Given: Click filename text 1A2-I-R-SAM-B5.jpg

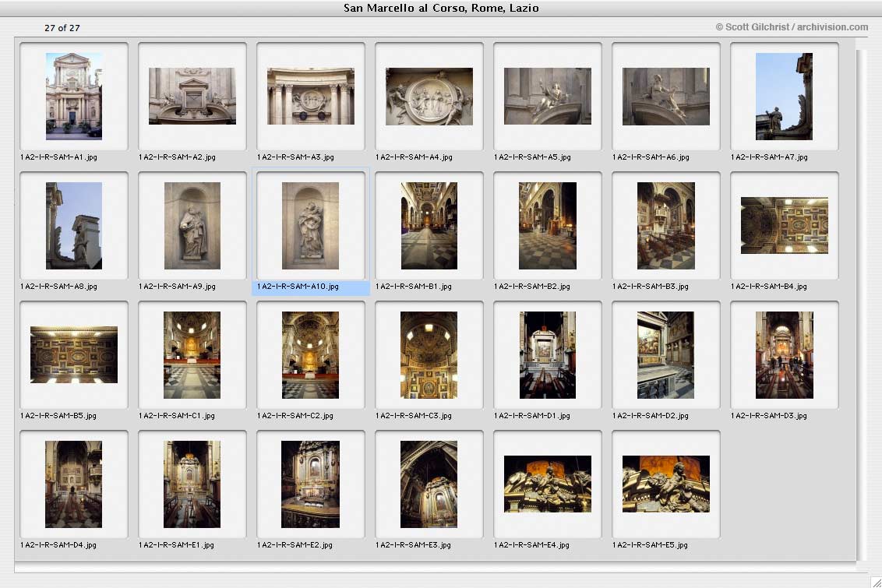Looking at the screenshot, I should click(58, 416).
